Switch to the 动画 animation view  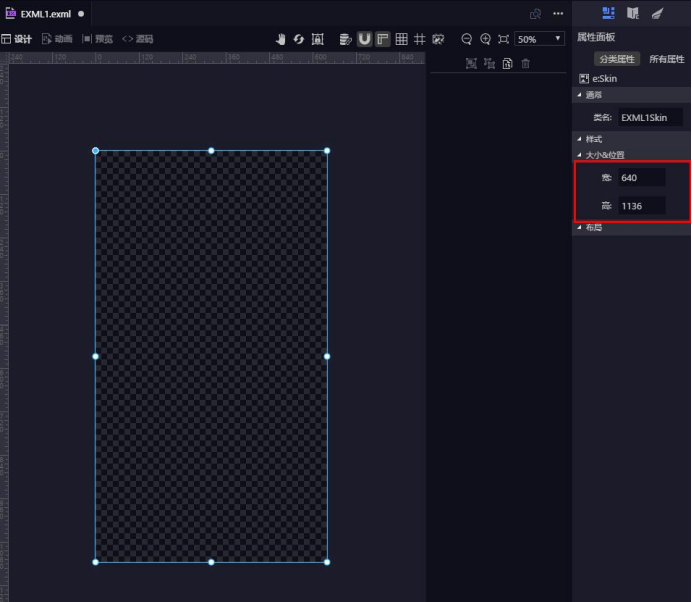(x=57, y=39)
